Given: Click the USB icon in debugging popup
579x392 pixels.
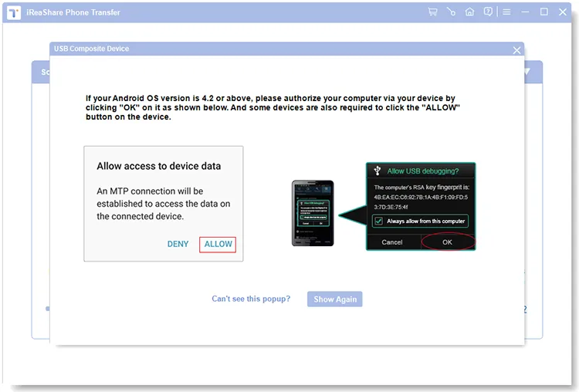Looking at the screenshot, I should 377,171.
